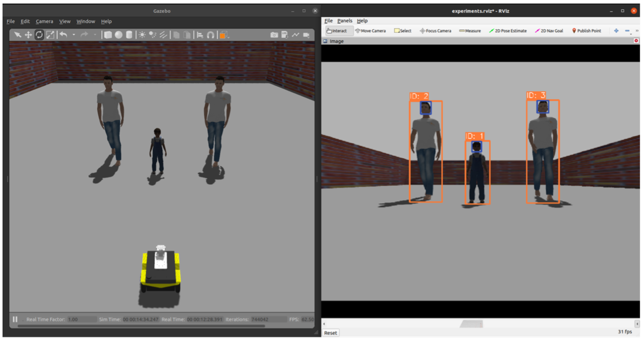Insert a box shape in Gazebo

(108, 35)
